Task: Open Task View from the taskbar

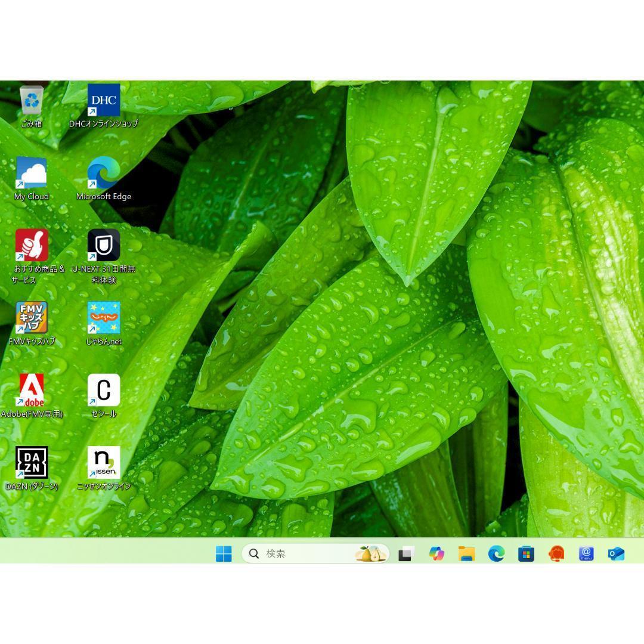Action: [406, 554]
